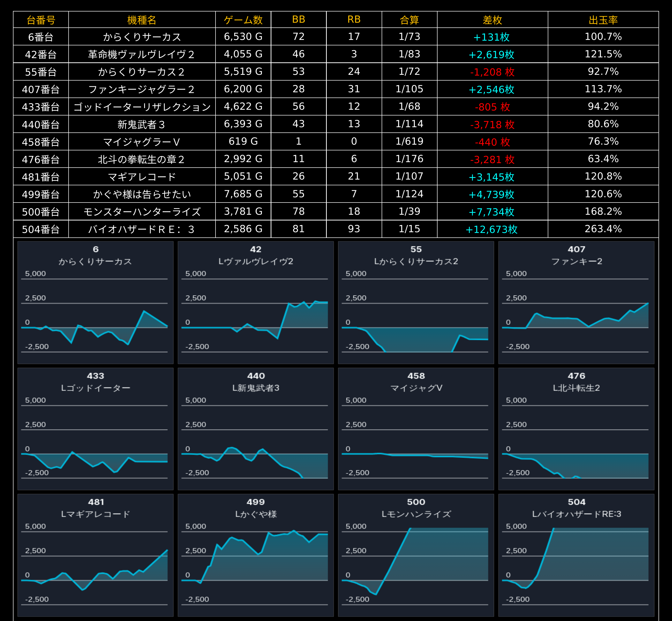Select the ゲーム数 column header

point(243,20)
